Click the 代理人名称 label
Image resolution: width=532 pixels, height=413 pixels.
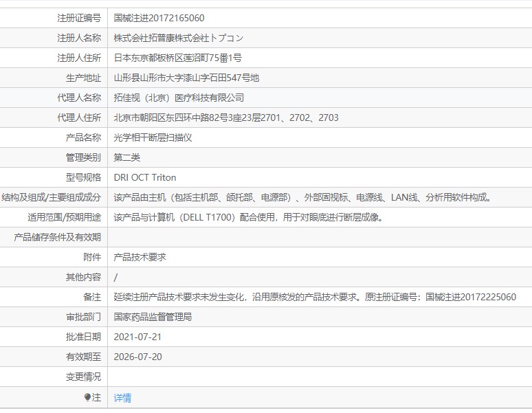(79, 98)
